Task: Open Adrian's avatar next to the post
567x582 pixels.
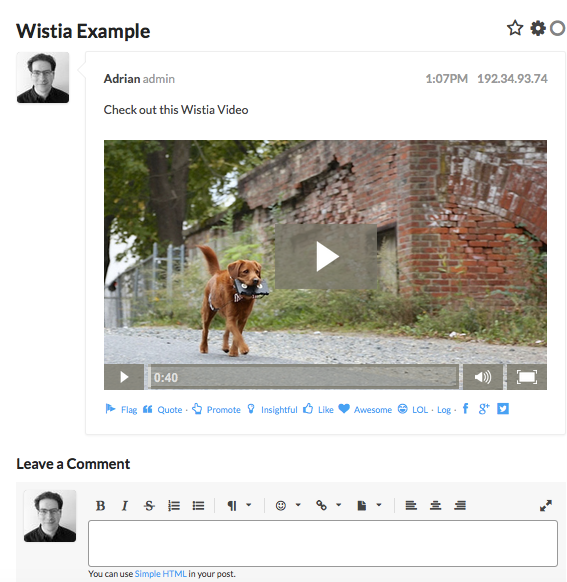Action: point(43,77)
